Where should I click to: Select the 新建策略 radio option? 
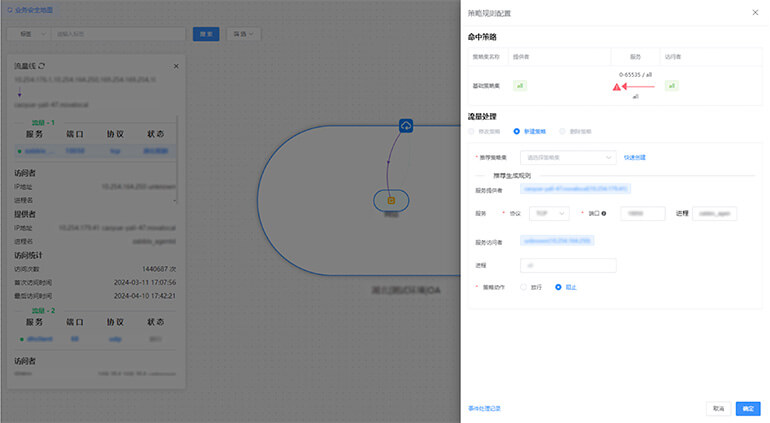pos(517,131)
